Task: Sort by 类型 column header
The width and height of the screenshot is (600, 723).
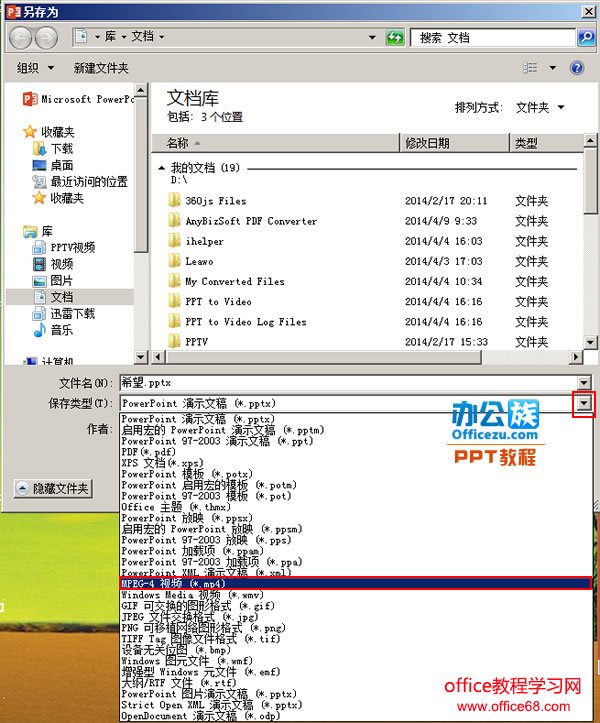Action: coord(547,143)
